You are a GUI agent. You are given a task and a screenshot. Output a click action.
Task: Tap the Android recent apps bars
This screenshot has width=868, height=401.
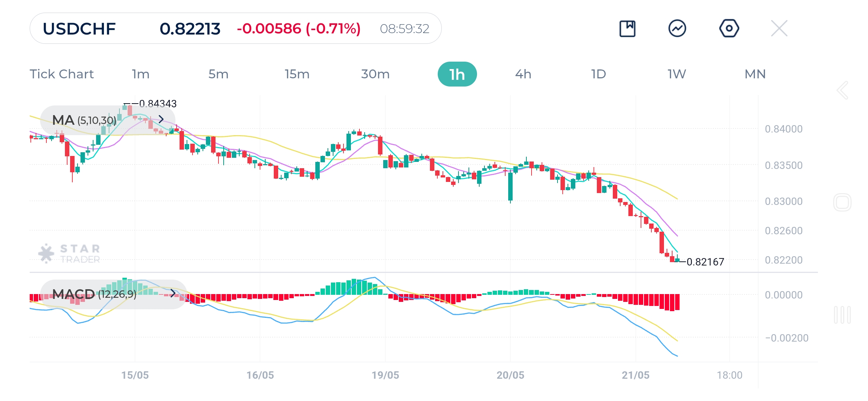pos(842,315)
